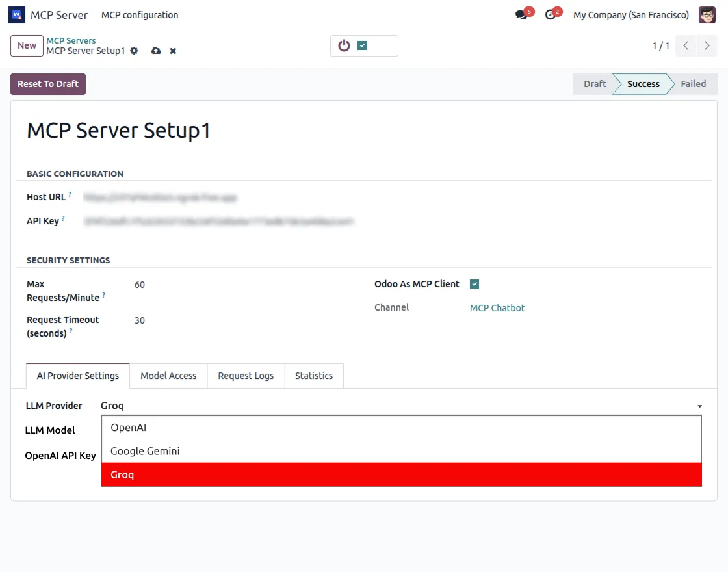Open the Statistics tab
This screenshot has height=572, width=728.
pos(314,376)
